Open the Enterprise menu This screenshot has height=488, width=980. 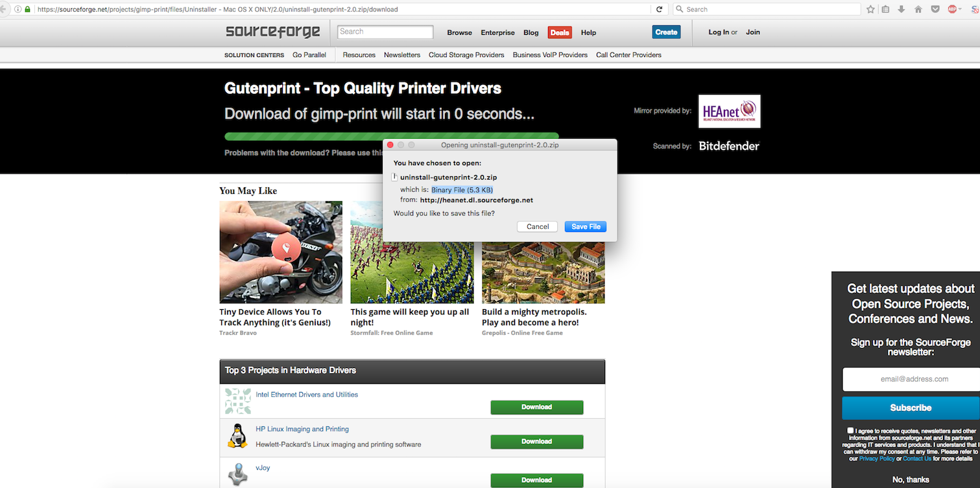click(497, 32)
